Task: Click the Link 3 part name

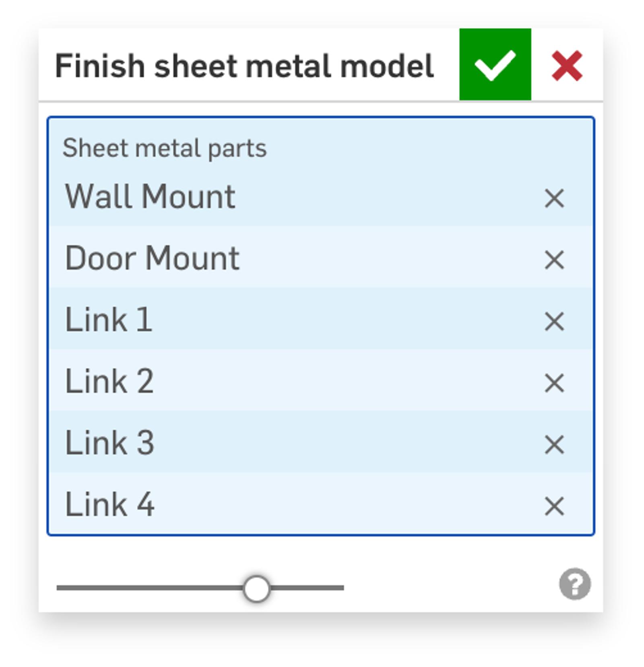Action: (x=109, y=443)
